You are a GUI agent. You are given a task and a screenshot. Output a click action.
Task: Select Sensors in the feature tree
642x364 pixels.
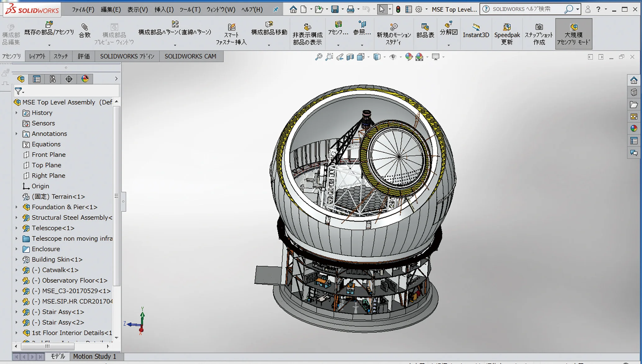coord(43,123)
